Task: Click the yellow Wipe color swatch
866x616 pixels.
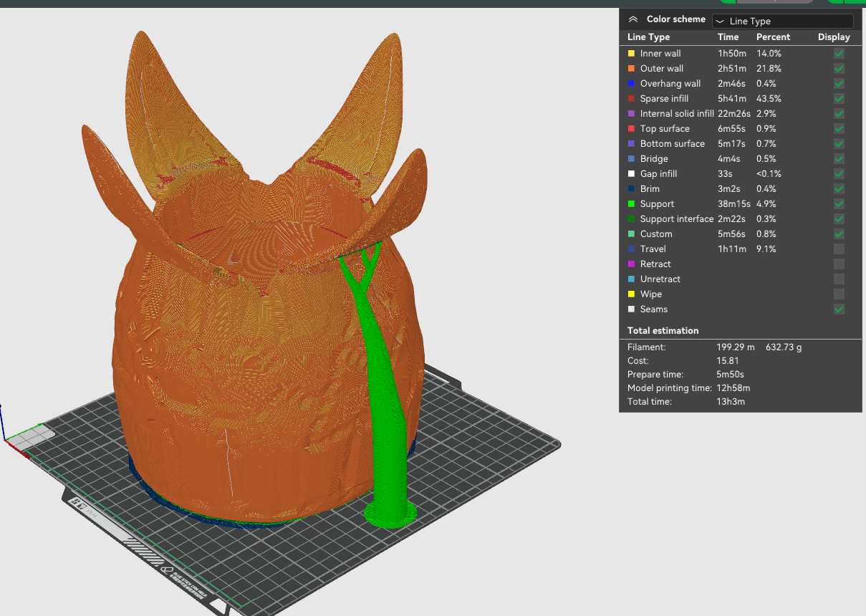Action: (631, 294)
